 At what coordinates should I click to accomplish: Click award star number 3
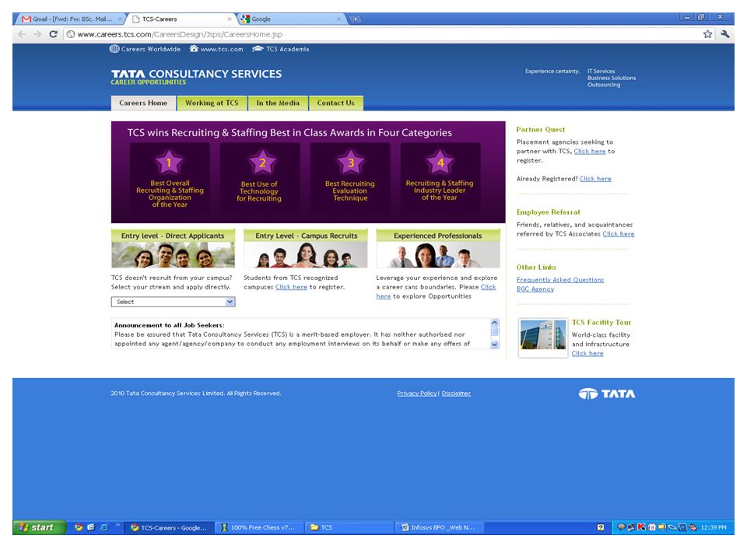(x=351, y=163)
